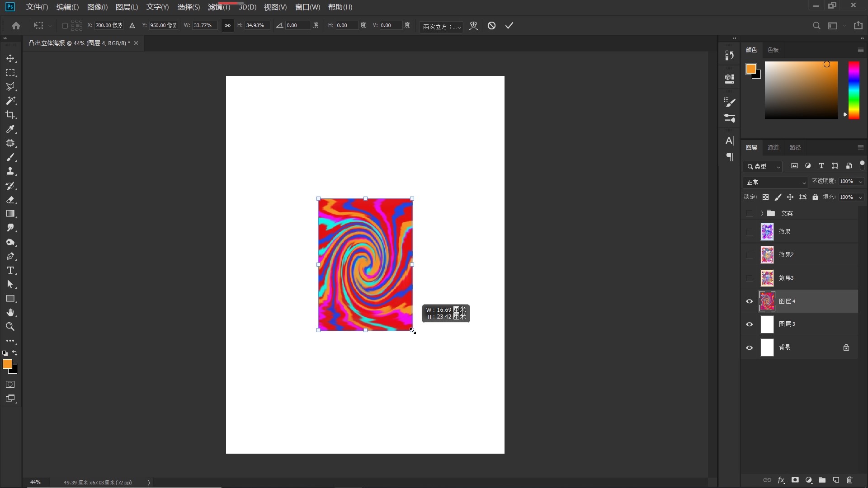Select the Eraser tool
Viewport: 868px width, 488px height.
10,200
